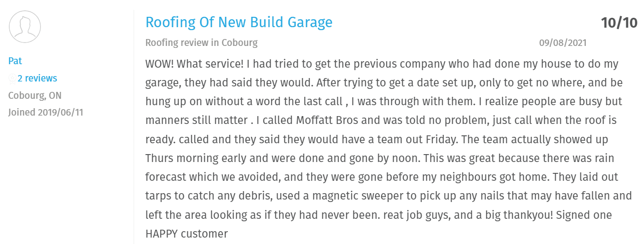
Task: Click the 09/08/2021 review date
Action: coord(563,42)
